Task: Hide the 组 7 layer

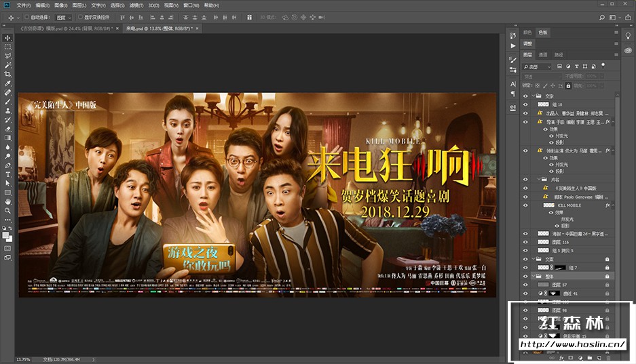Action: point(525,267)
